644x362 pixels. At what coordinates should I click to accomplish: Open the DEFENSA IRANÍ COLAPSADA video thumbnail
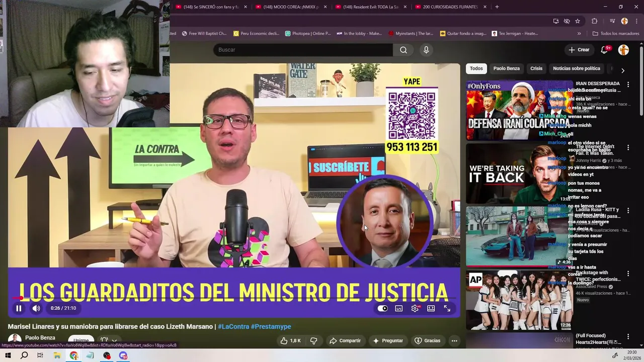(x=519, y=111)
